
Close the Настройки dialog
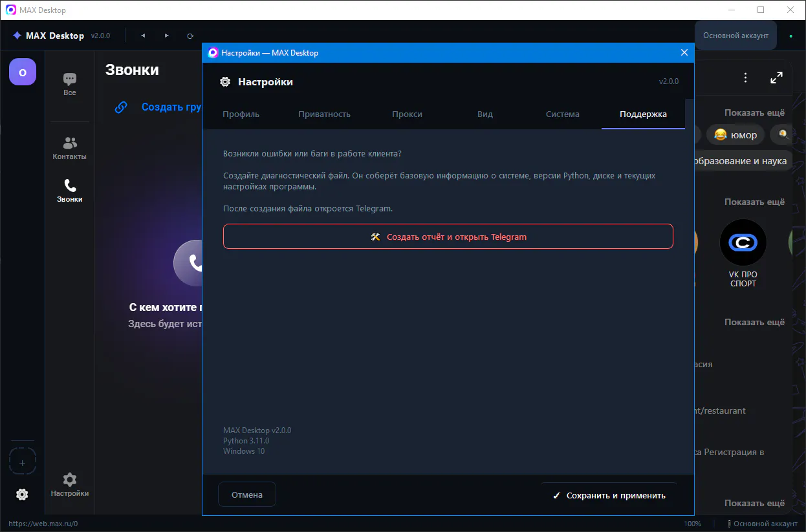tap(684, 53)
